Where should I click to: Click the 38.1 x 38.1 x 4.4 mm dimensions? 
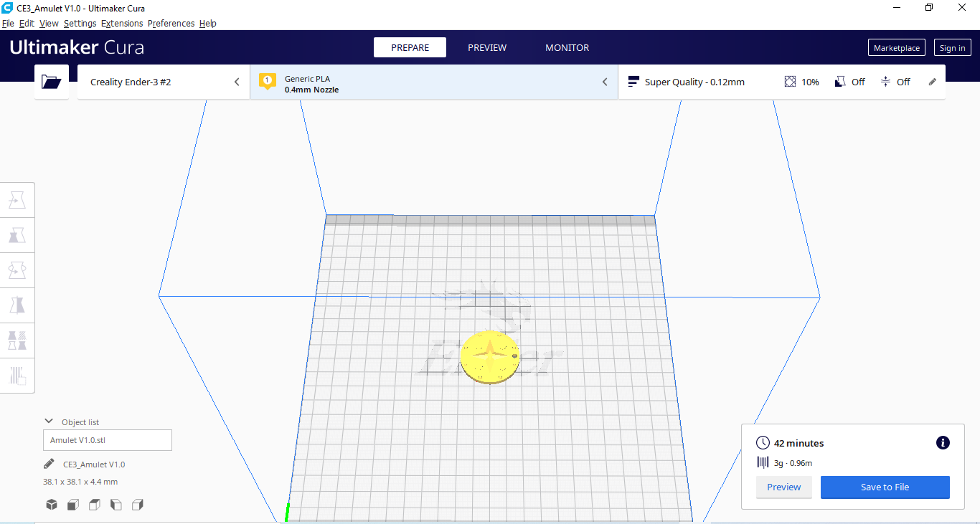click(x=80, y=482)
